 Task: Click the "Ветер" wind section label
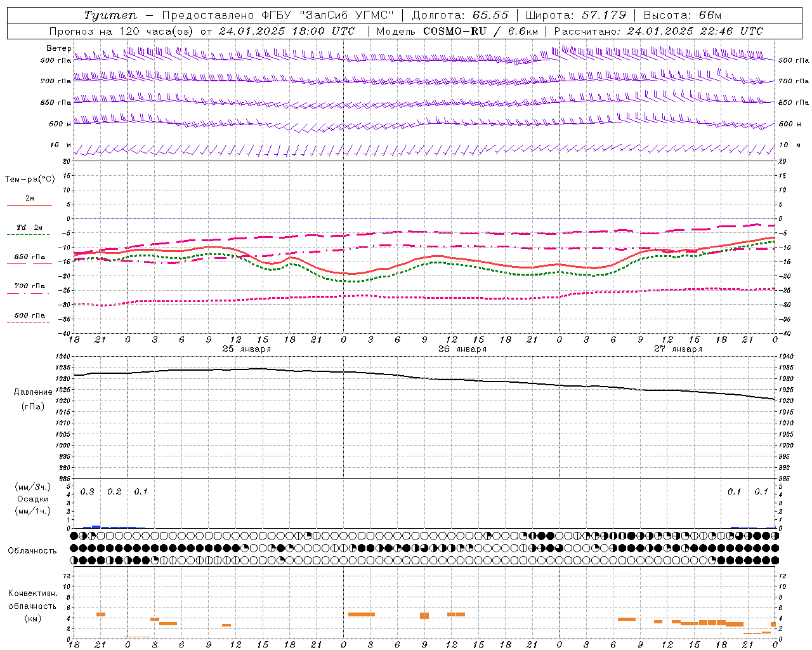click(59, 48)
